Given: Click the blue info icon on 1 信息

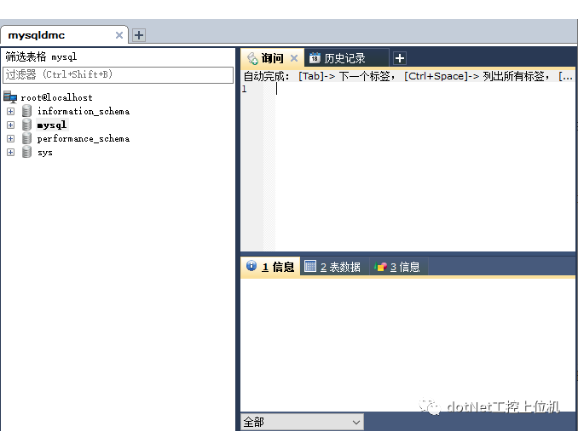Looking at the screenshot, I should point(251,266).
